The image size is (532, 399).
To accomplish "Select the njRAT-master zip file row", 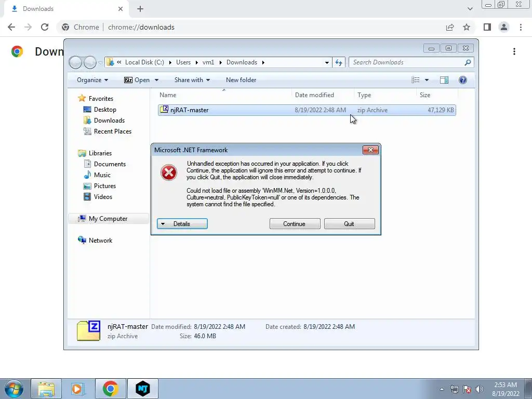I will pos(307,110).
